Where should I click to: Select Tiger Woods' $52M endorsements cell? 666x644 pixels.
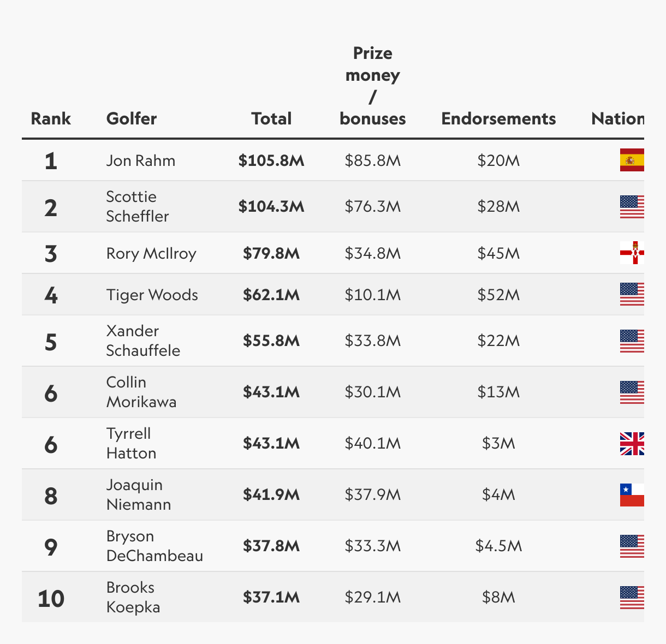[498, 295]
